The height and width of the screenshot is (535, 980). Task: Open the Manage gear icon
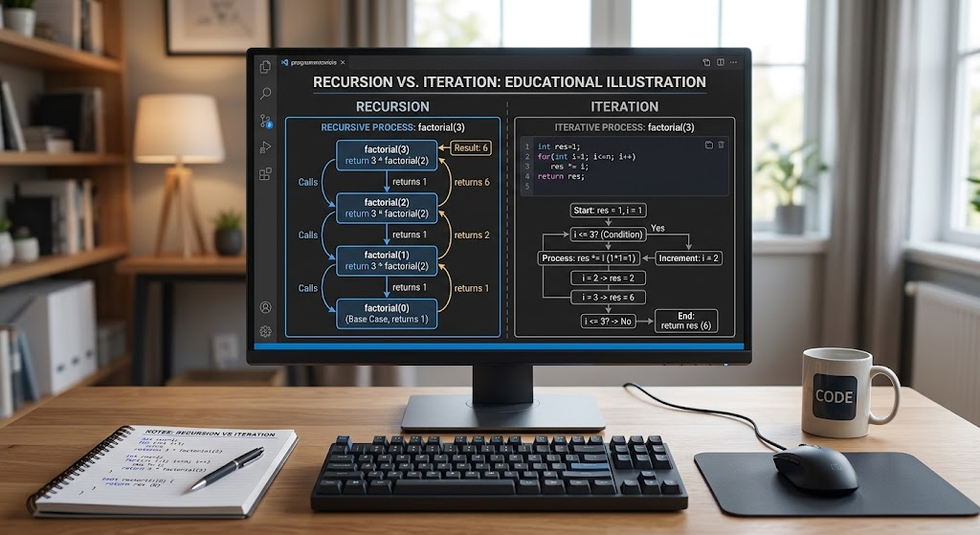pyautogui.click(x=266, y=331)
